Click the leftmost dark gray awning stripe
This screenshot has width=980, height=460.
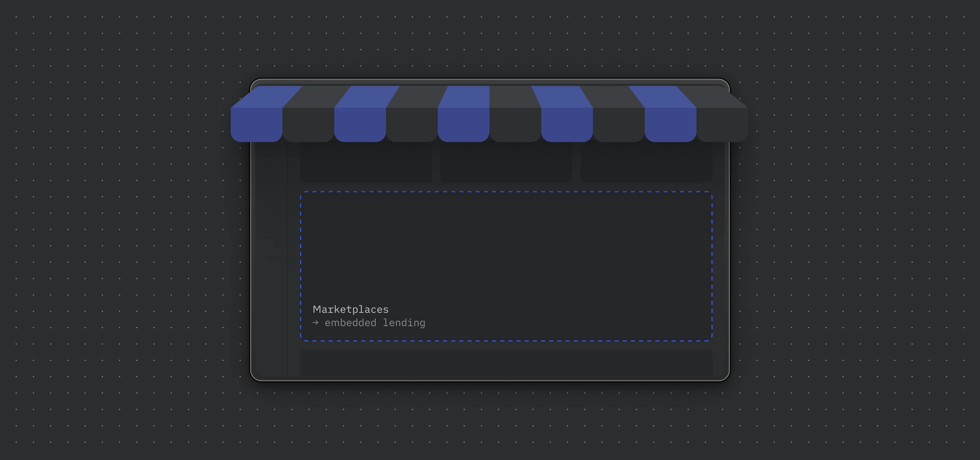(308, 124)
